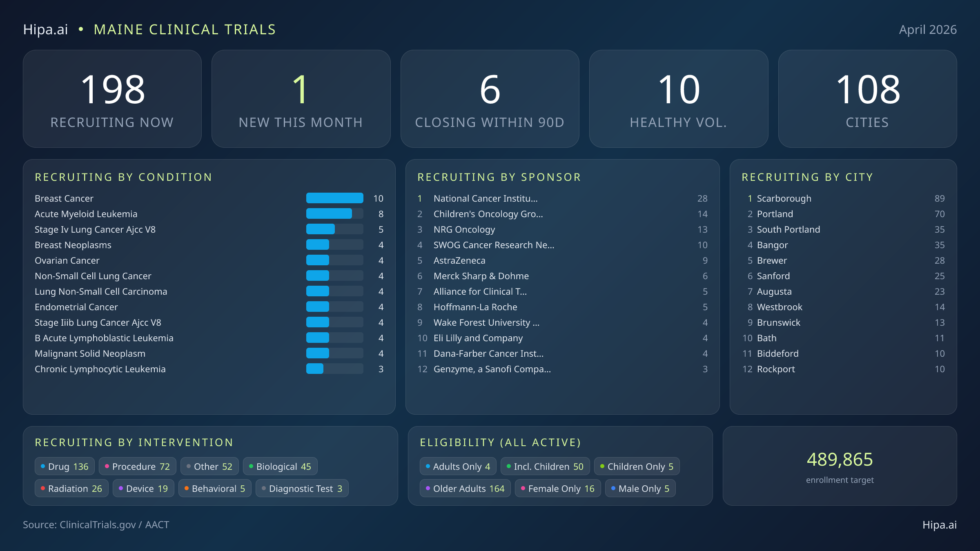
Task: Click Non-Small Cell Lung Cancer row
Action: (209, 276)
